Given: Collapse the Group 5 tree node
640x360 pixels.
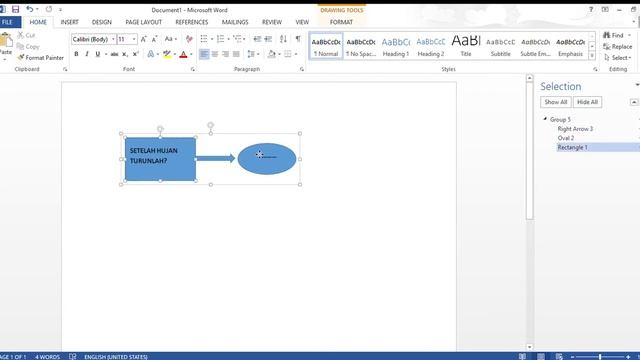Looking at the screenshot, I should pos(545,119).
